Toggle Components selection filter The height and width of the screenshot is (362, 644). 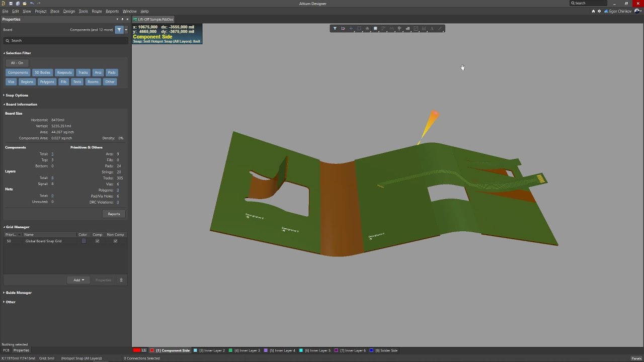coord(18,72)
